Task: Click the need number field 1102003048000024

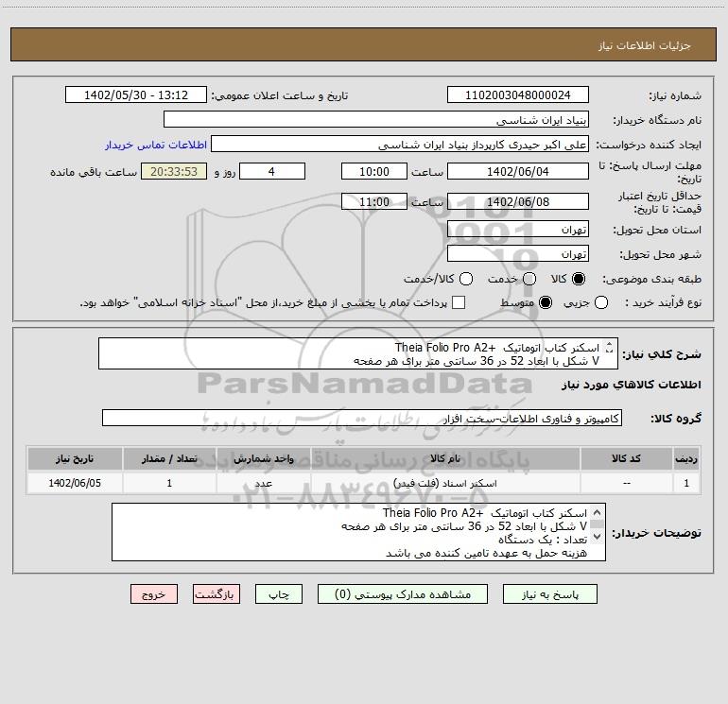Action: coord(518,95)
